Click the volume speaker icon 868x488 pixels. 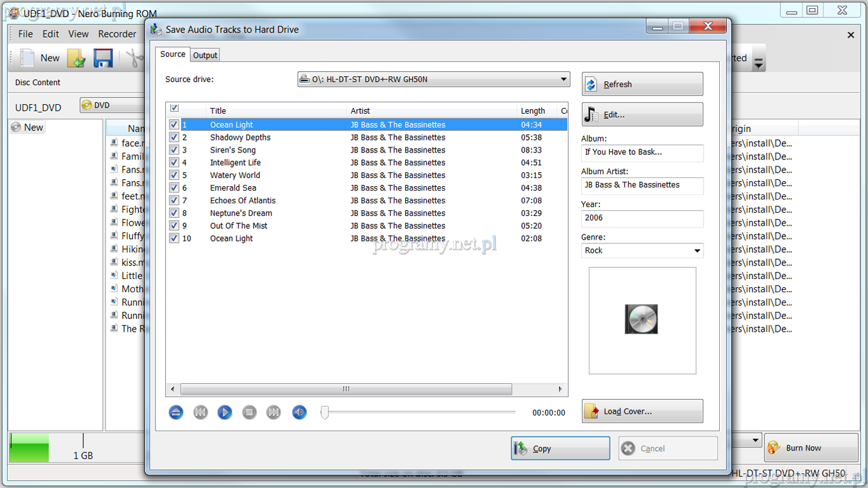point(299,412)
